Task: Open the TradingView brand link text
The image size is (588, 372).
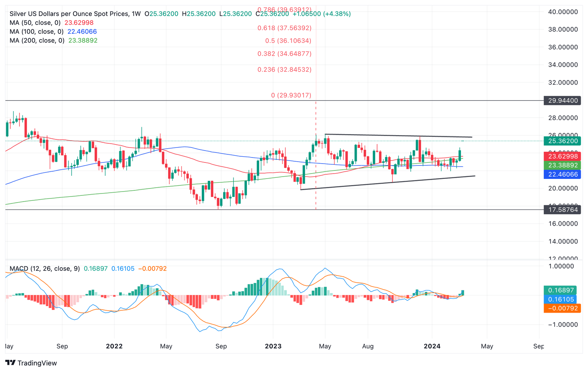Action: point(37,363)
